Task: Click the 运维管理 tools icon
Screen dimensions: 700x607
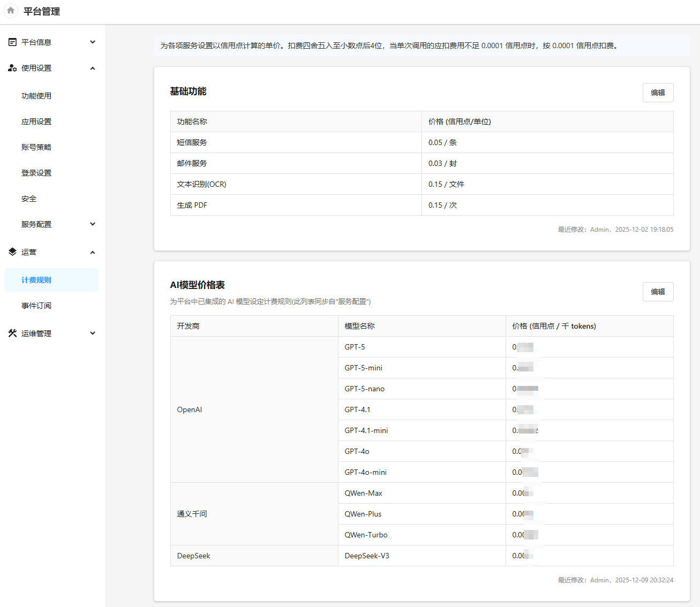Action: [12, 333]
